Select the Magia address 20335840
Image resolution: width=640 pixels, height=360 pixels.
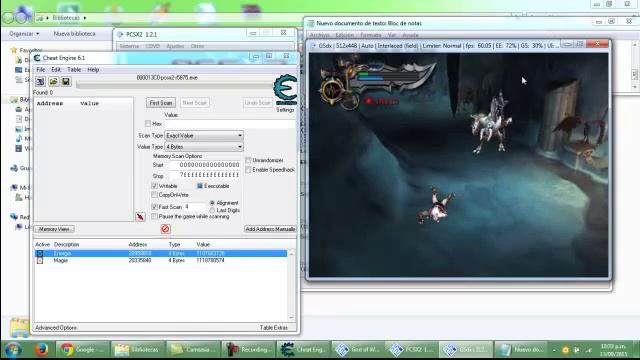140,260
